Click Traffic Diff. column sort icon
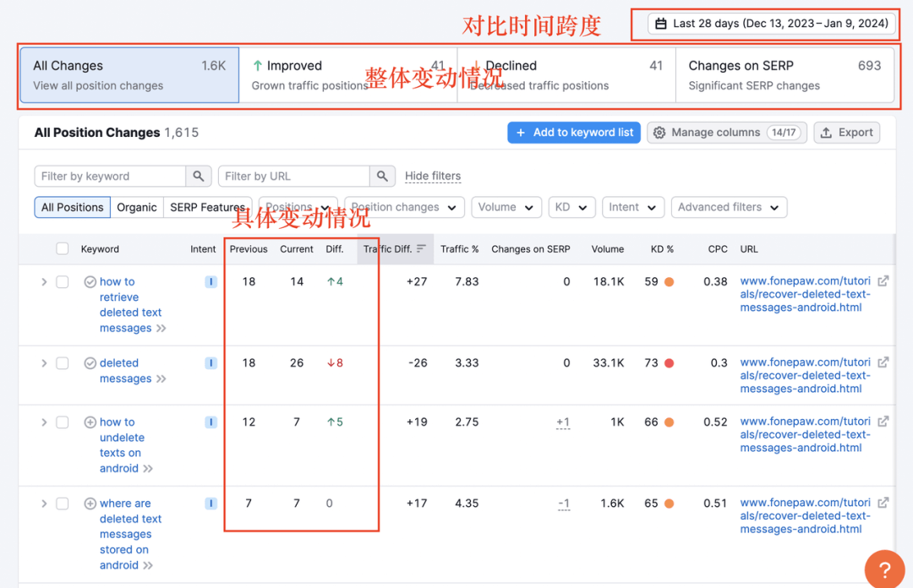This screenshot has height=588, width=913. click(x=421, y=249)
